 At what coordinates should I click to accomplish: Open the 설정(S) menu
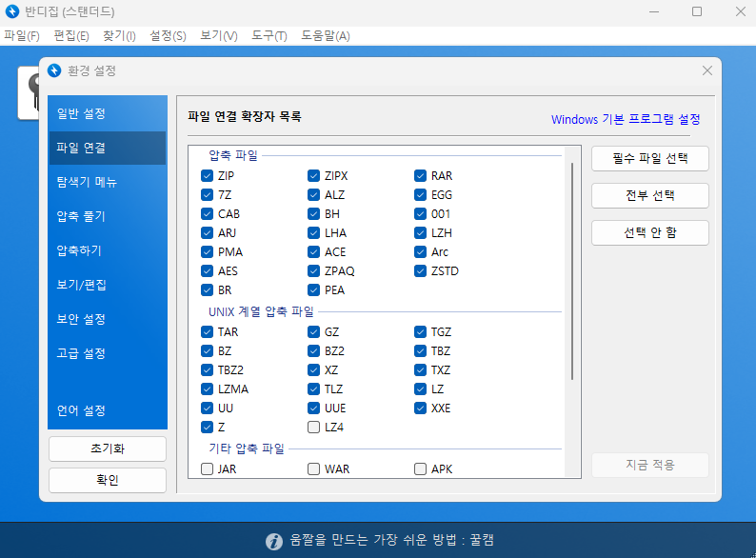(x=168, y=36)
